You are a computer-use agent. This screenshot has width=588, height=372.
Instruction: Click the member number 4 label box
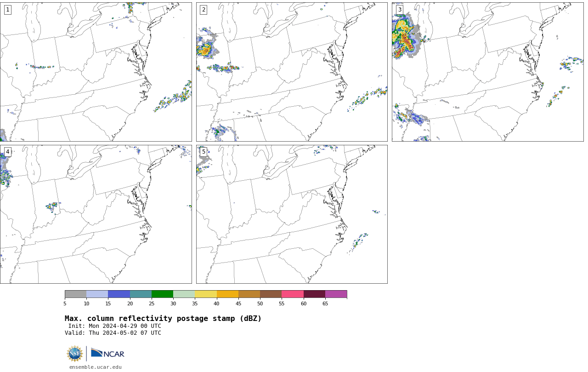pos(7,152)
